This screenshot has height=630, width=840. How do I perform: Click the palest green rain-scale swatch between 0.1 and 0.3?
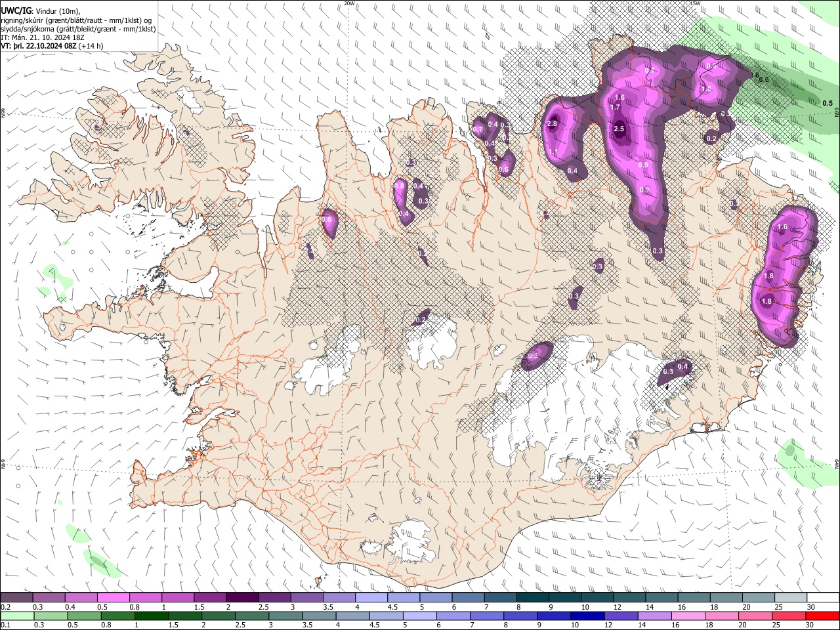coord(17,616)
